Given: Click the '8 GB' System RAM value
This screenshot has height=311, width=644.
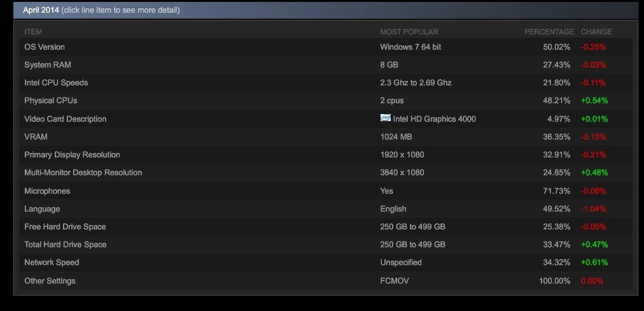Looking at the screenshot, I should point(389,65).
